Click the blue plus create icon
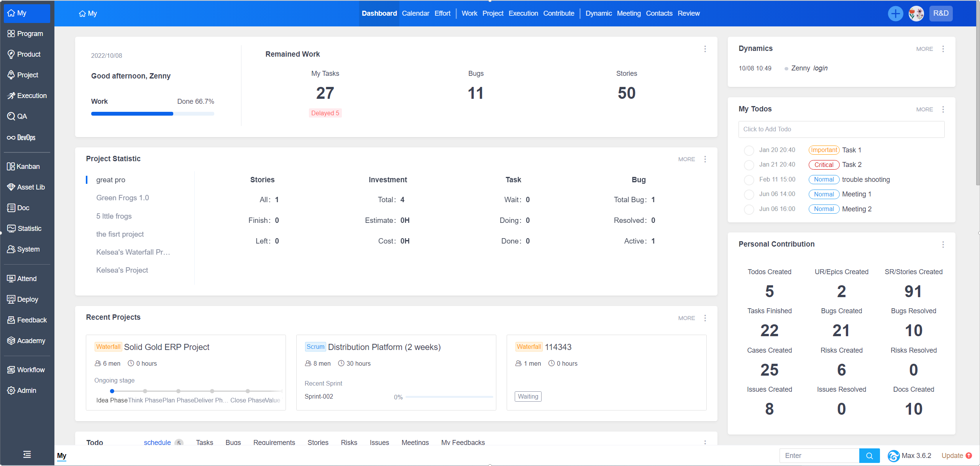The height and width of the screenshot is (466, 980). pyautogui.click(x=895, y=14)
